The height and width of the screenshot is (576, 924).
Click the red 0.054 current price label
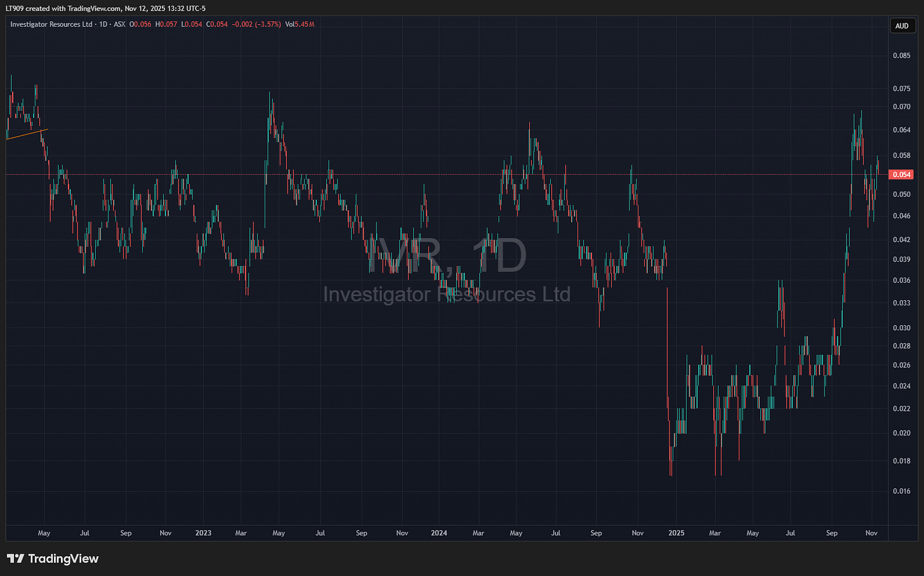[x=902, y=175]
